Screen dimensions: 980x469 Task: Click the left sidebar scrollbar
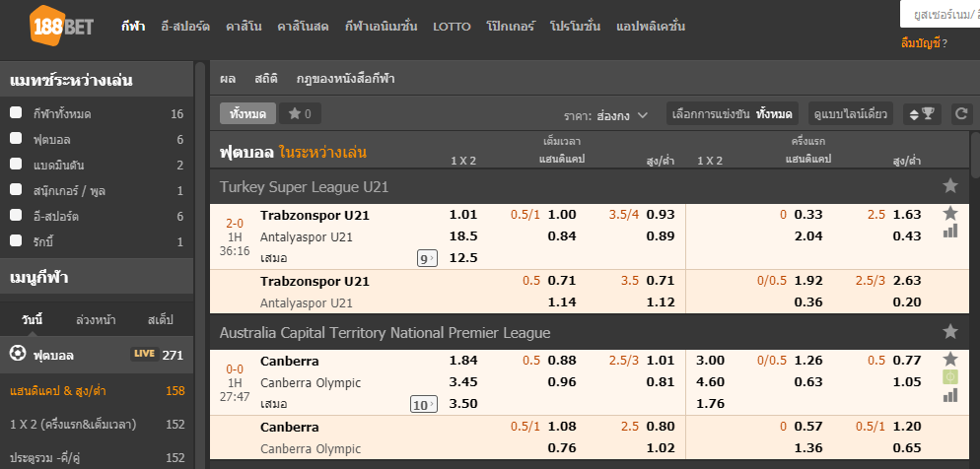(x=200, y=265)
